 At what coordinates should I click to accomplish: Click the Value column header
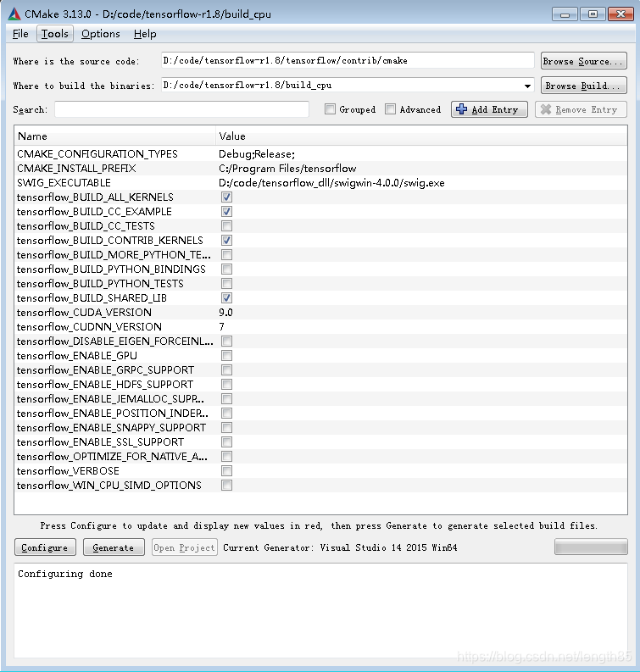click(421, 136)
